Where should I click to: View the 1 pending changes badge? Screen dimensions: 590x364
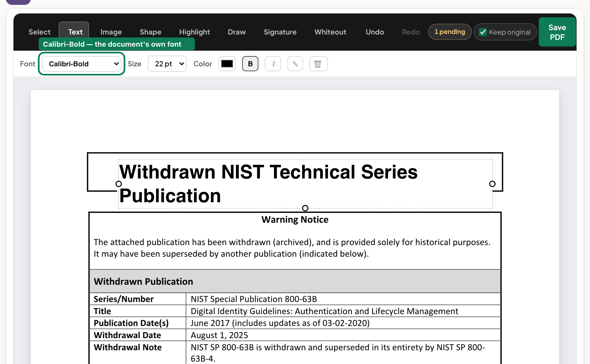(450, 32)
